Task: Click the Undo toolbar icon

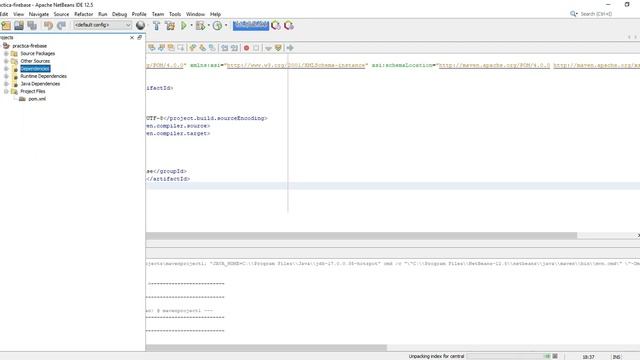Action: (x=48, y=25)
